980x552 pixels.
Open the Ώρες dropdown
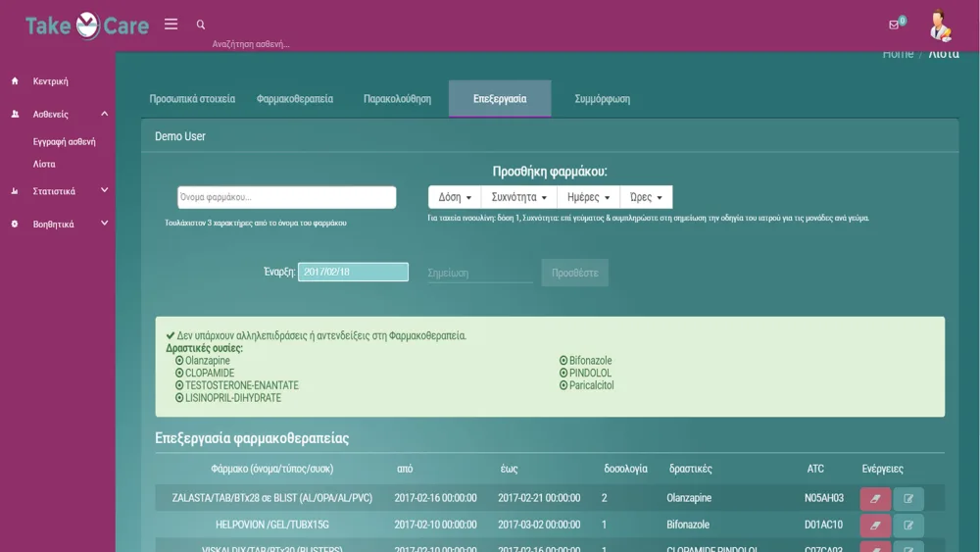(646, 197)
